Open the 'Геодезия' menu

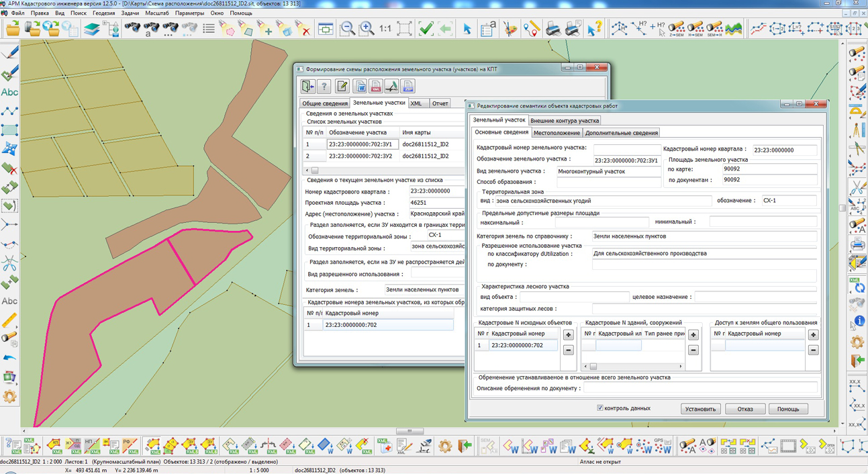click(x=104, y=13)
